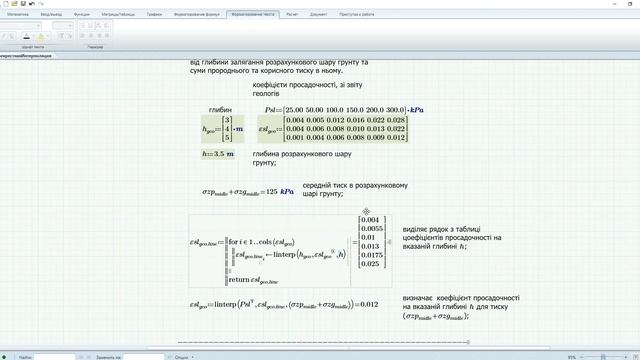This screenshot has width=640, height=360.
Task: Open the font name combo box
Action: (x=20, y=26)
